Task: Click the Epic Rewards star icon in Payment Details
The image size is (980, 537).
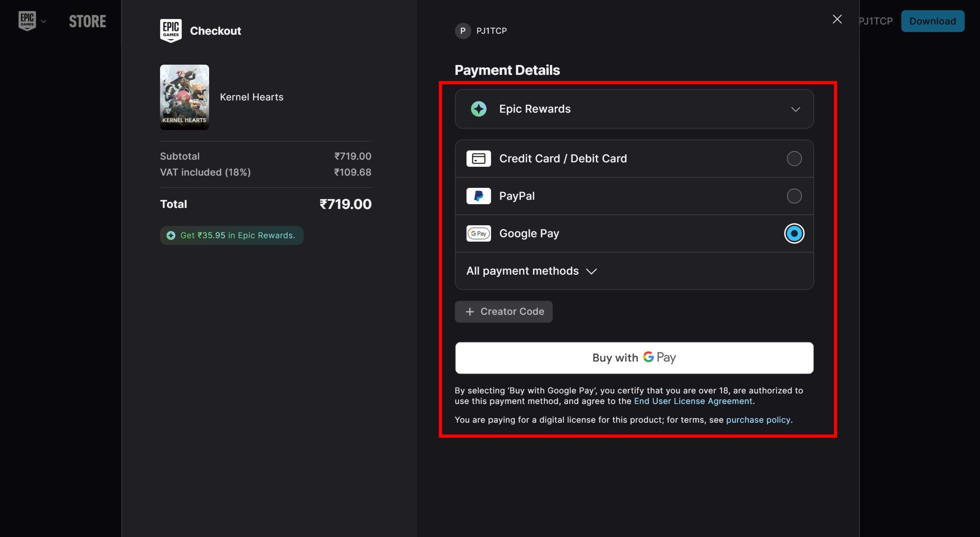Action: click(479, 109)
